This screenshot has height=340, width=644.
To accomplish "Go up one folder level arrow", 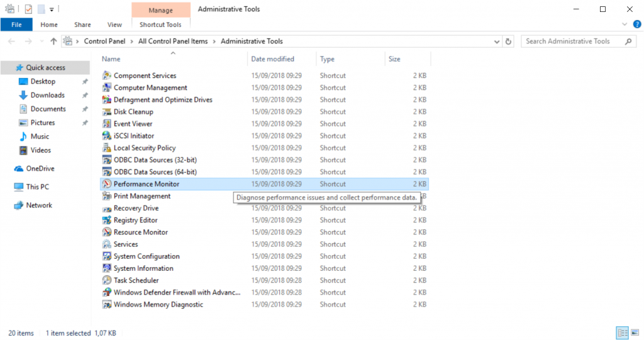I will coord(53,41).
